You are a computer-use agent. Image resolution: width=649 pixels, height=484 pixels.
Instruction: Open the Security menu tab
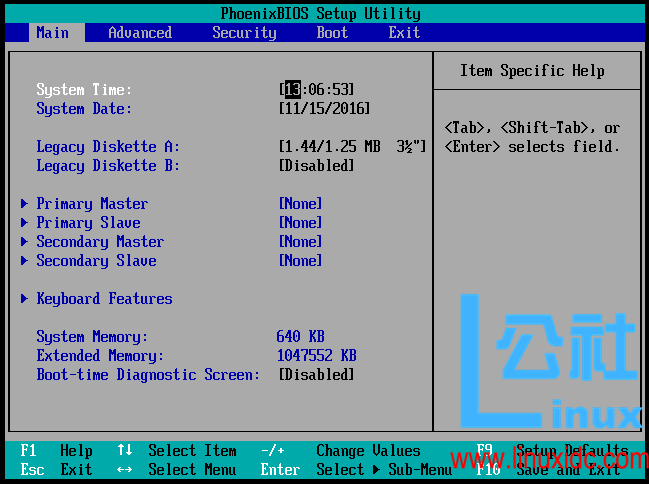coord(244,33)
